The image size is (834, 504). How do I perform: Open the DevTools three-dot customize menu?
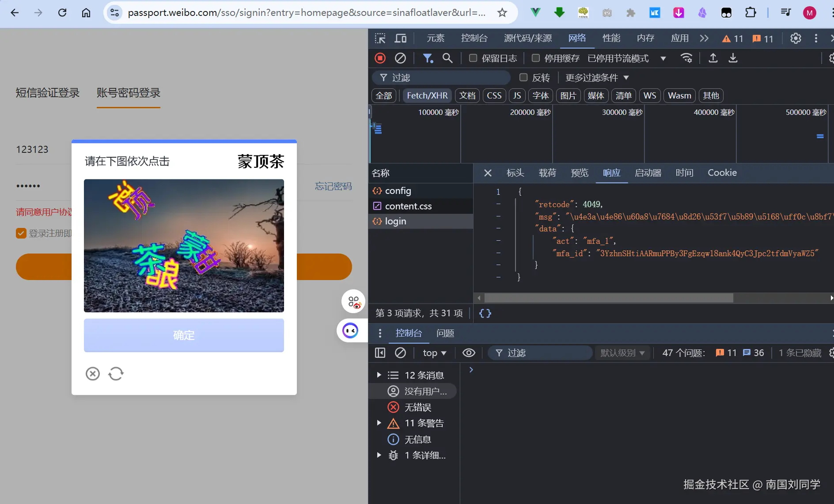pos(816,38)
